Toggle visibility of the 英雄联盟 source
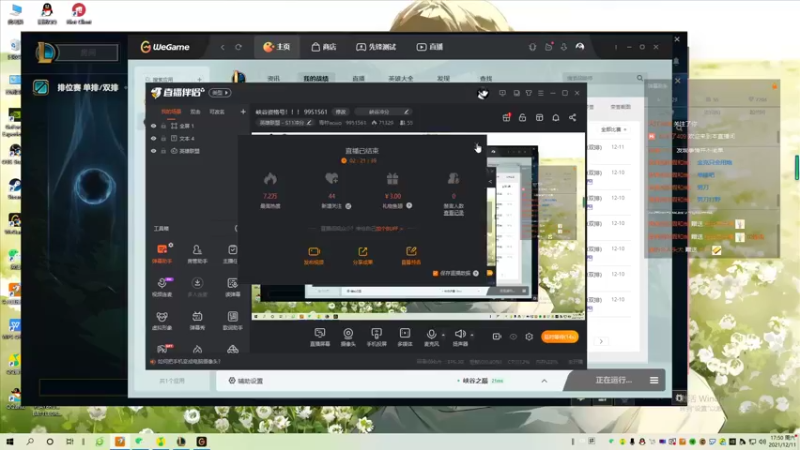The height and width of the screenshot is (450, 800). (x=153, y=151)
